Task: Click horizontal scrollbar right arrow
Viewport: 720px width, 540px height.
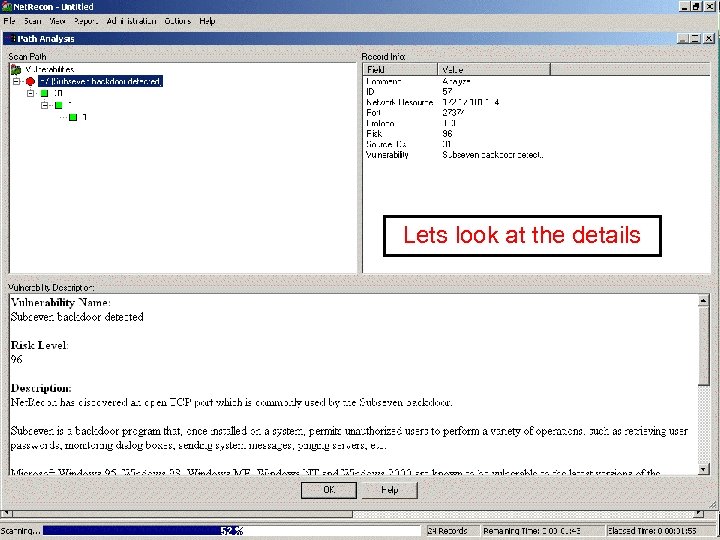Action: tap(699, 514)
